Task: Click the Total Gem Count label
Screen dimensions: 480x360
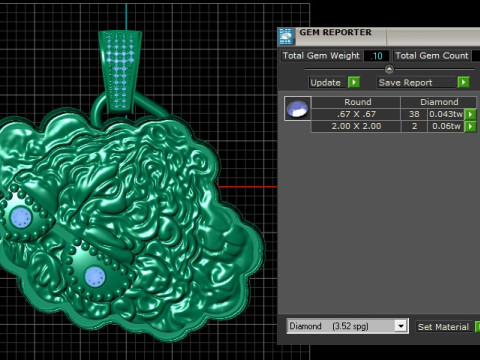Action: [x=432, y=56]
